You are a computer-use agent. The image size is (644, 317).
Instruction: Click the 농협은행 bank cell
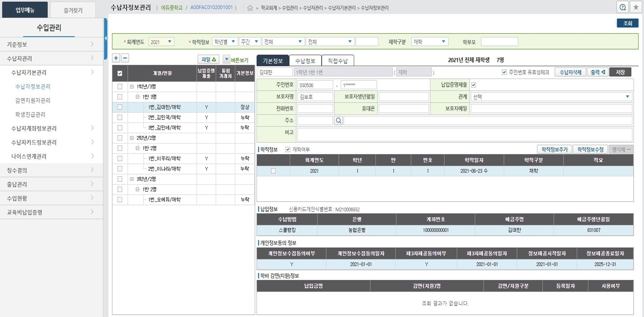click(357, 231)
